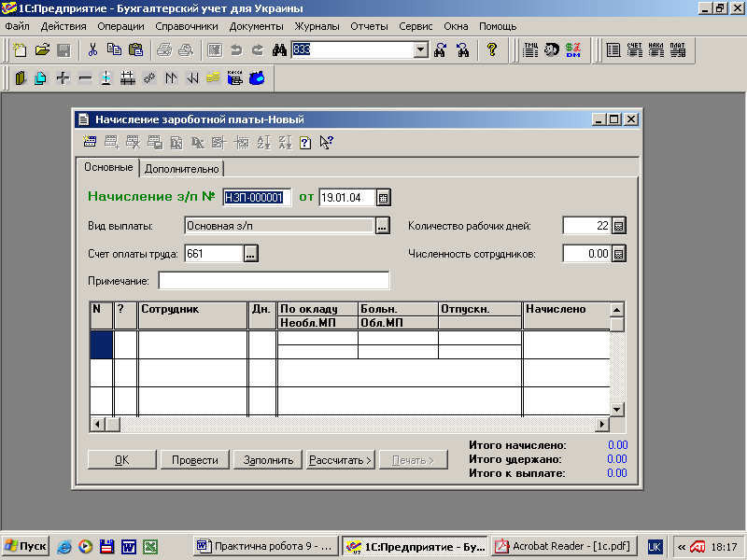
Task: Open the calendar picker next to date 19.01.04
Action: [383, 198]
